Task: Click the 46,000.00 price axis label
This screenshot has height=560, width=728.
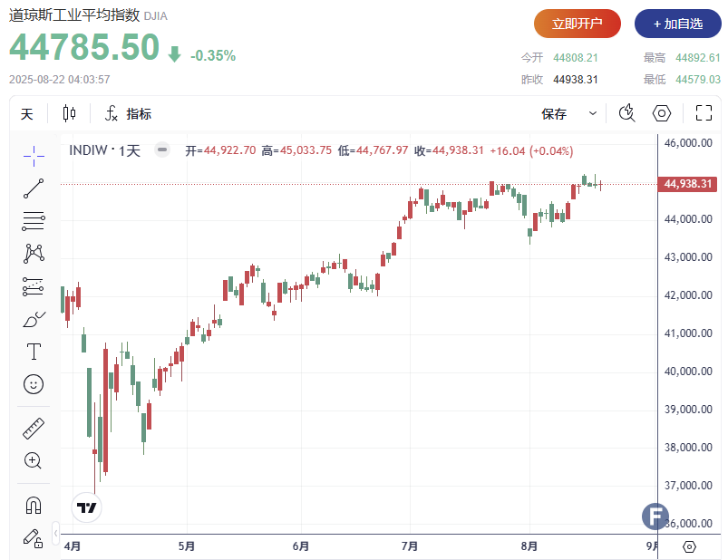Action: (x=688, y=143)
